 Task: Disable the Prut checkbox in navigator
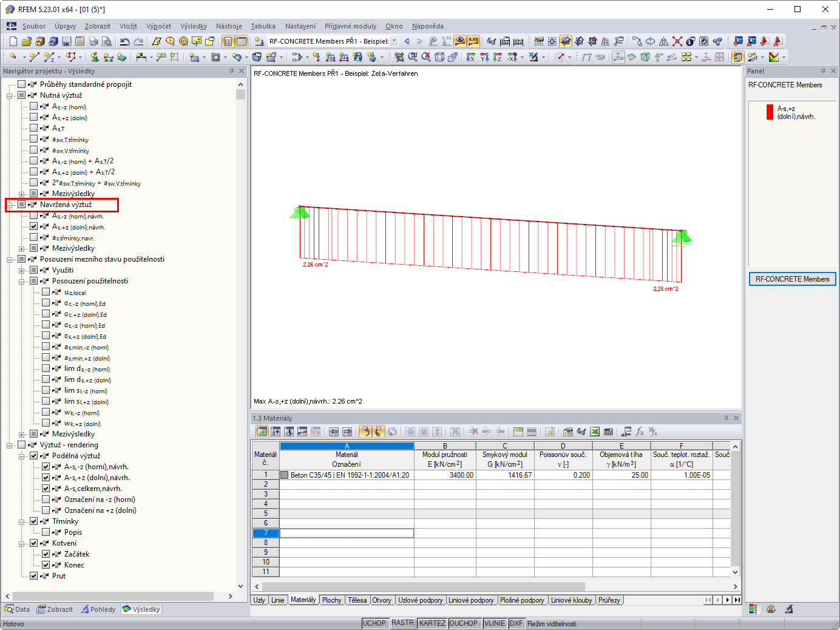[34, 576]
